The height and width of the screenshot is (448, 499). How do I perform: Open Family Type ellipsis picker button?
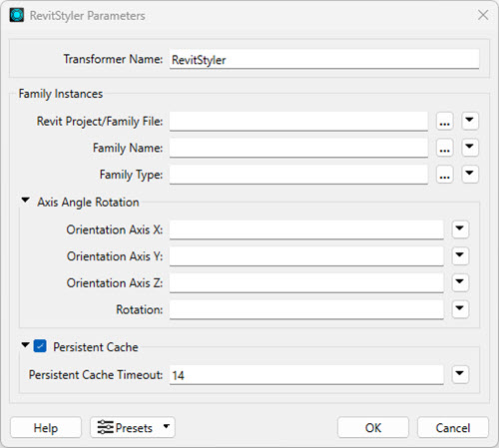[x=445, y=175]
